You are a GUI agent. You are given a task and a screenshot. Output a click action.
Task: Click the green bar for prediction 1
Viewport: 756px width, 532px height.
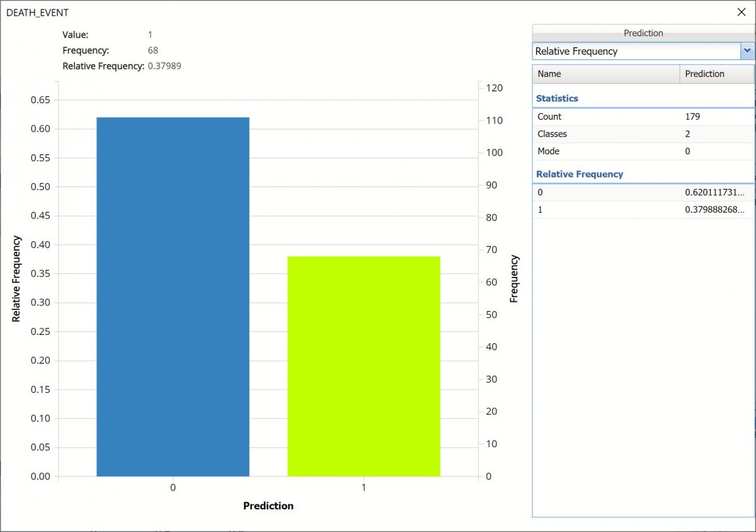364,365
